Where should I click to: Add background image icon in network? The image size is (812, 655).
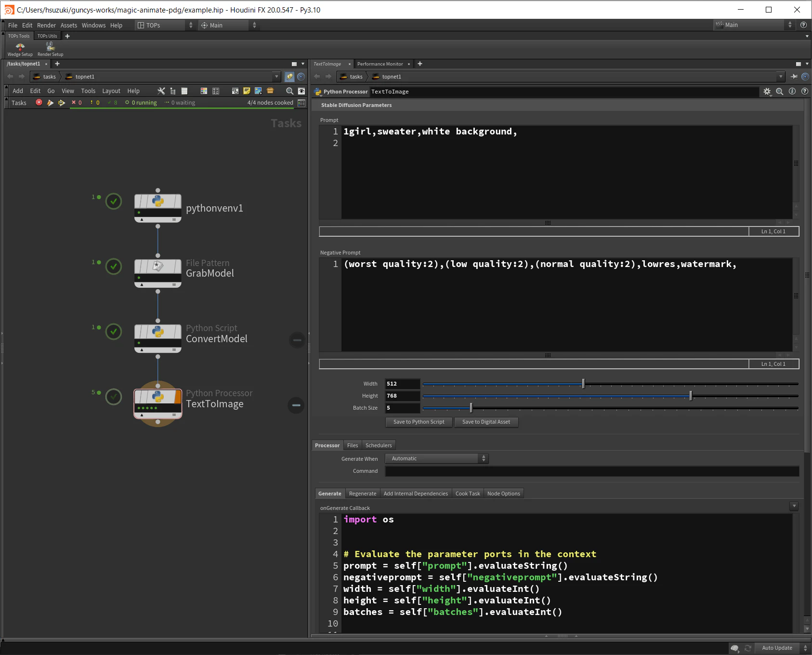click(x=258, y=91)
